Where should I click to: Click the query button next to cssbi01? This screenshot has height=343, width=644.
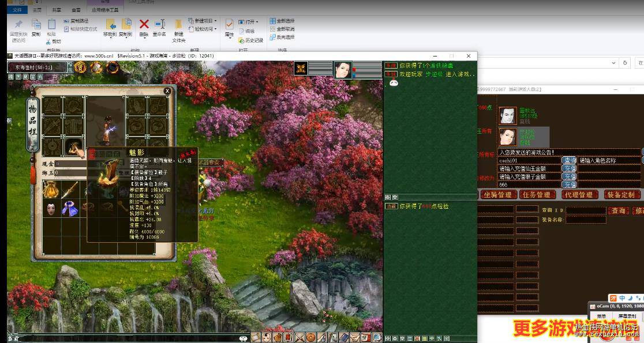click(569, 160)
